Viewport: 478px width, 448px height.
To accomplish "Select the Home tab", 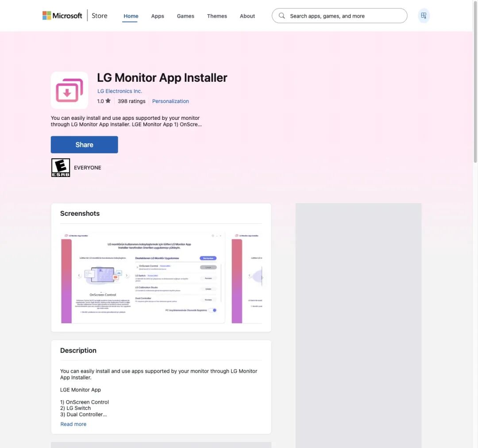I will pos(131,16).
